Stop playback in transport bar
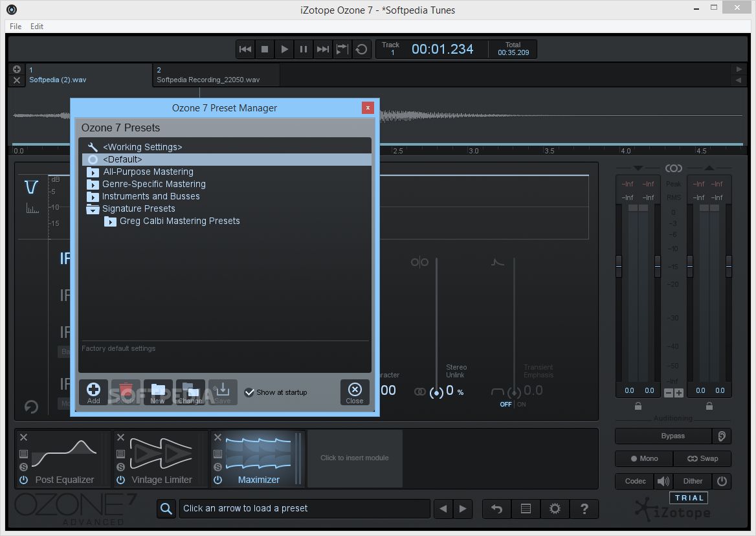This screenshot has width=756, height=536. click(x=265, y=49)
